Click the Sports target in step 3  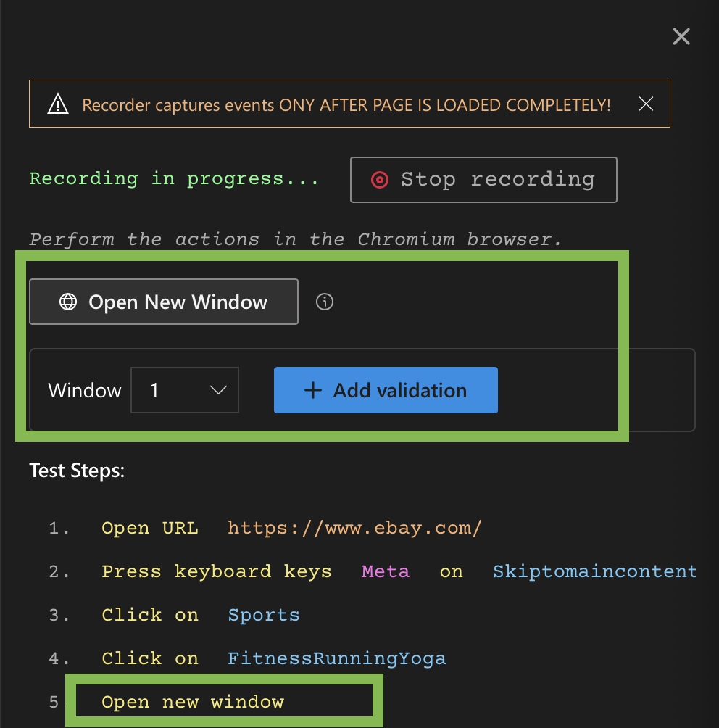(x=264, y=615)
